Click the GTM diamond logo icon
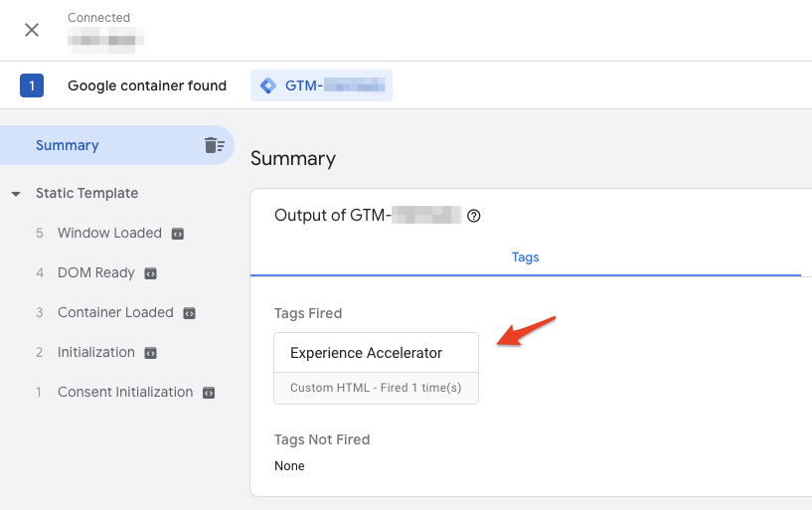The width and height of the screenshot is (812, 510). pyautogui.click(x=268, y=85)
